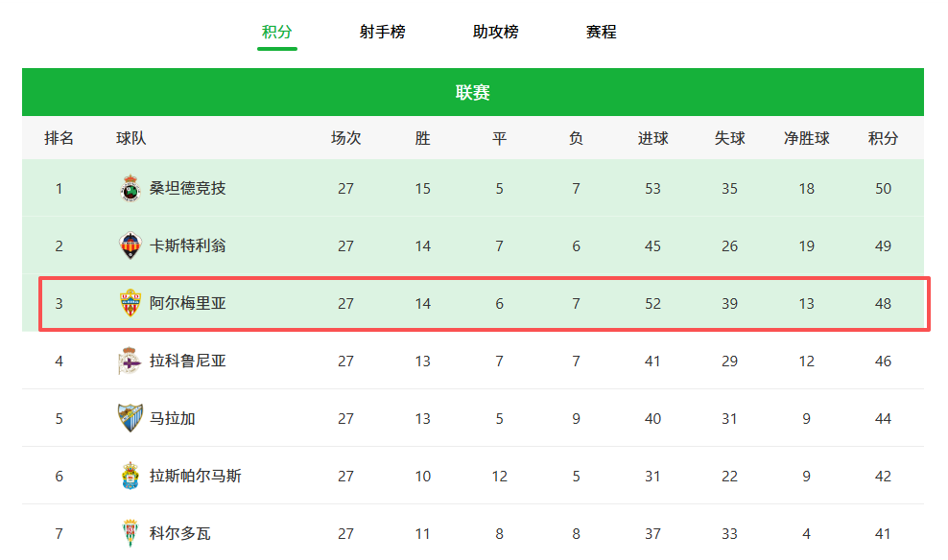
Task: Click the 净胜球 column header
Action: click(806, 138)
